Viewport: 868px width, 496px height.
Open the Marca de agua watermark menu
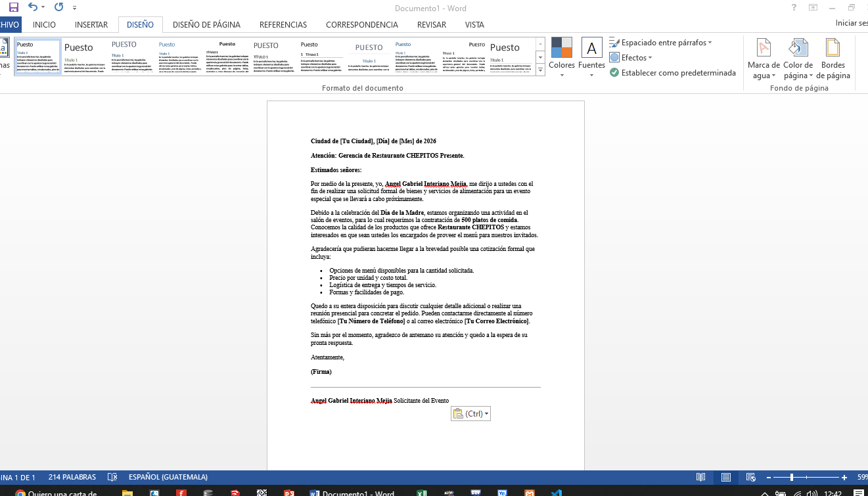(x=764, y=58)
